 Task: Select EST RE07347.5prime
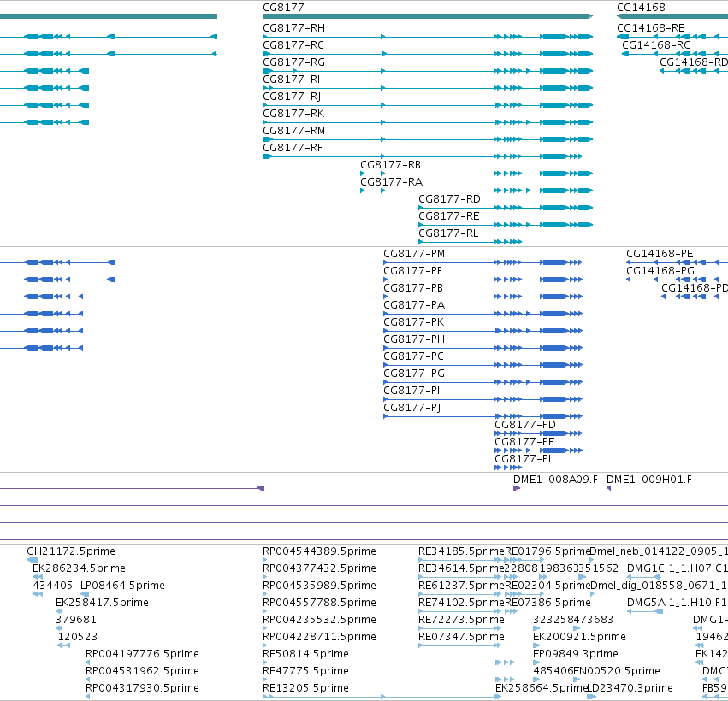(461, 638)
